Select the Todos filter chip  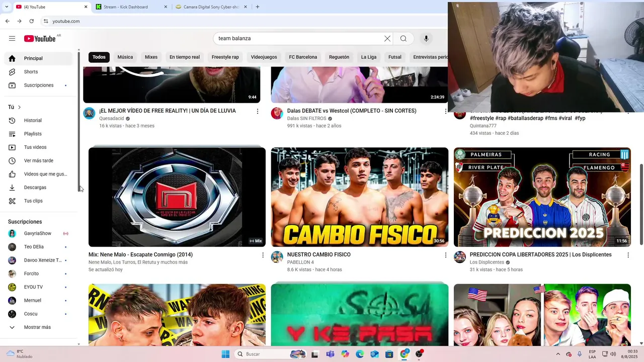99,57
